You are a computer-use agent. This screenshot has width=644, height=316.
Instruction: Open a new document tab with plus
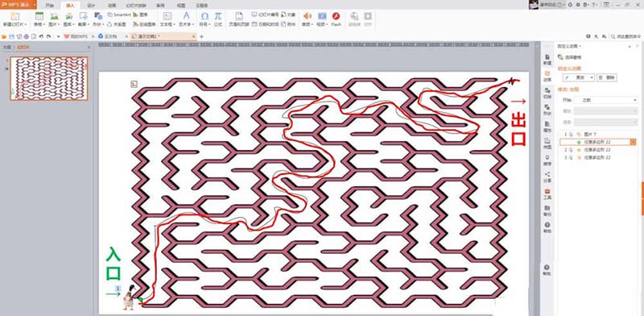pos(201,36)
